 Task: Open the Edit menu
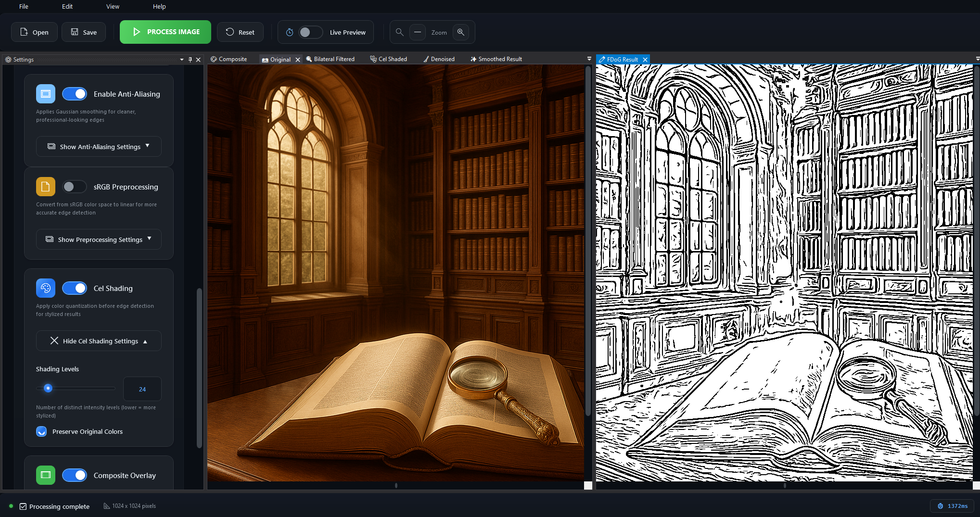coord(67,6)
